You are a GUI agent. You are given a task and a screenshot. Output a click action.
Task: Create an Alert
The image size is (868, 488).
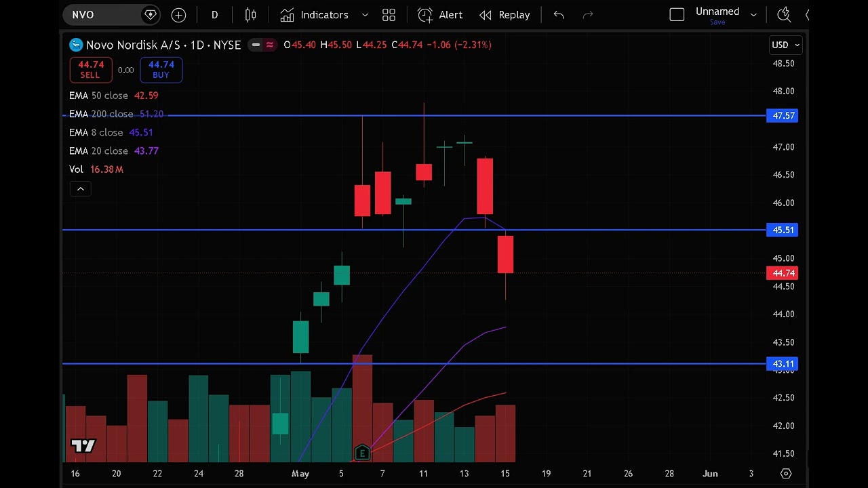[440, 15]
